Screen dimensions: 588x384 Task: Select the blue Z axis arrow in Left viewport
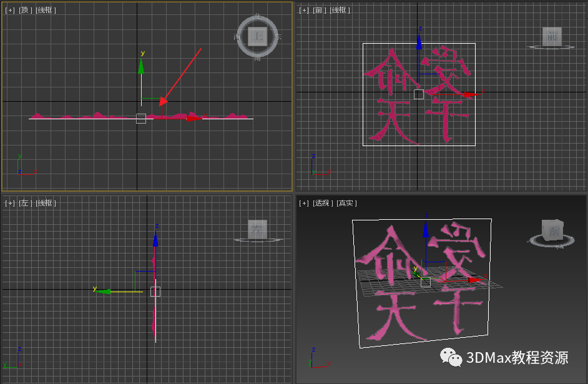155,239
